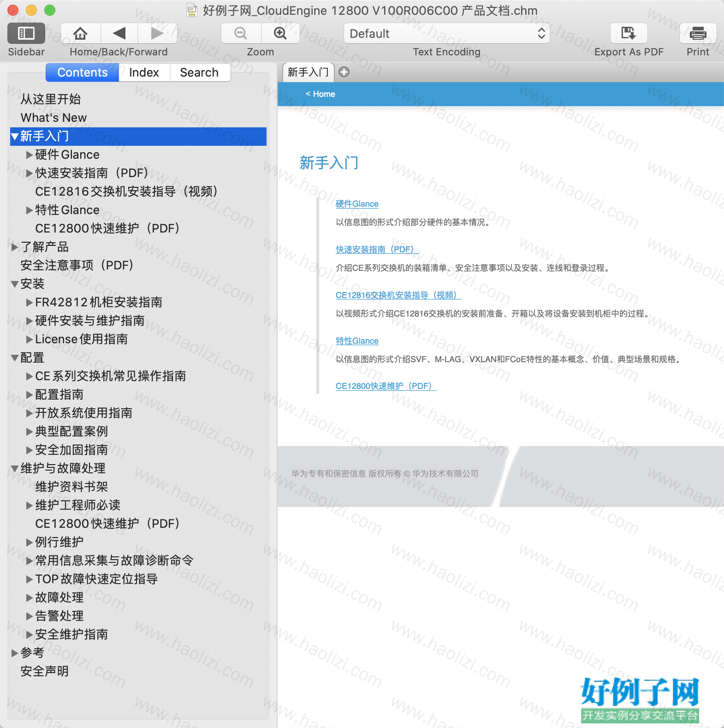Expand 常用信息采集与故障诊断命令 node
724x728 pixels.
coord(30,561)
